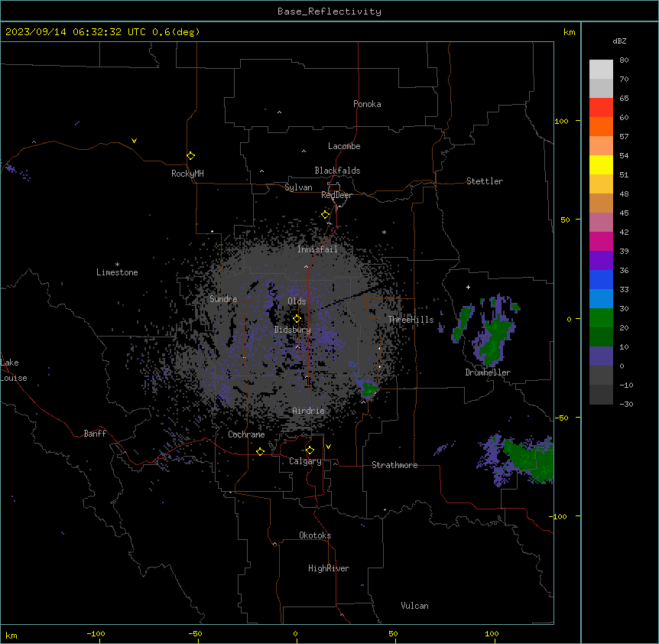
Task: Click the Okotoks label
Action: [x=315, y=535]
